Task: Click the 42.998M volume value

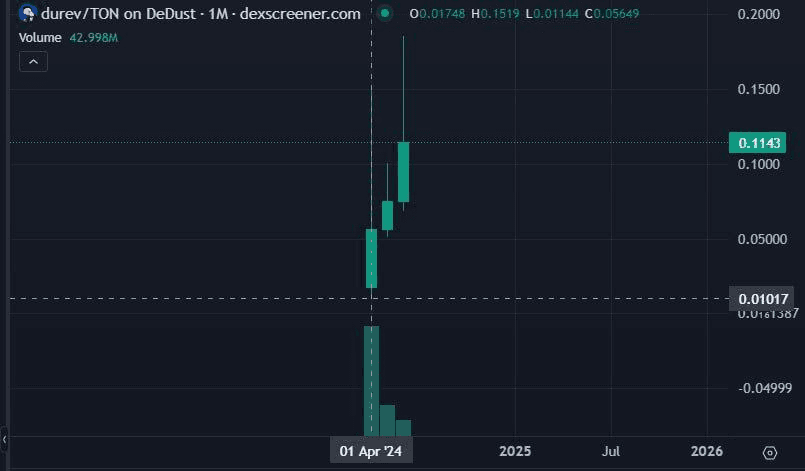Action: pos(95,36)
